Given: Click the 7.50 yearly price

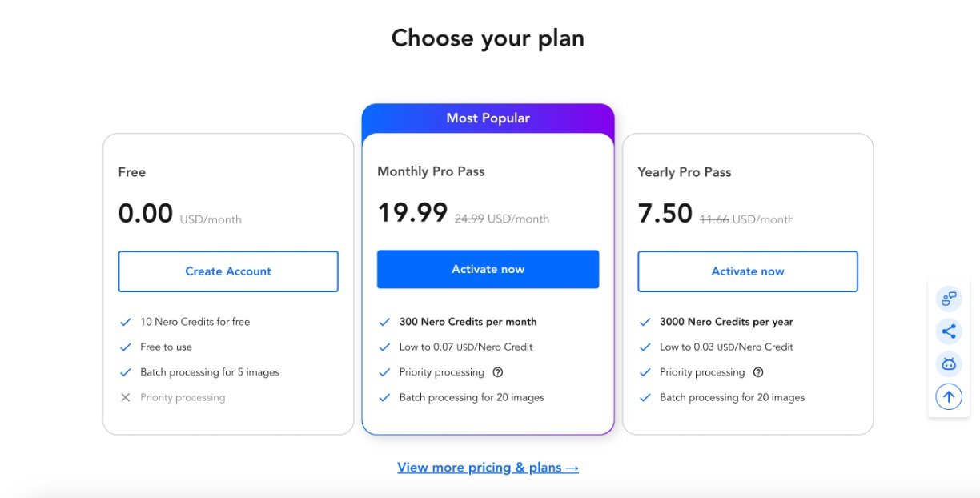Looking at the screenshot, I should 665,213.
